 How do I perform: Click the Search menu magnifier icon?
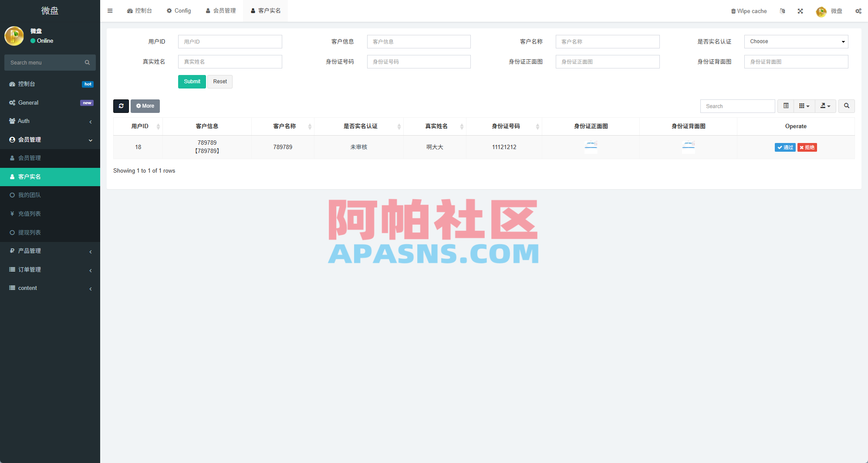click(87, 62)
